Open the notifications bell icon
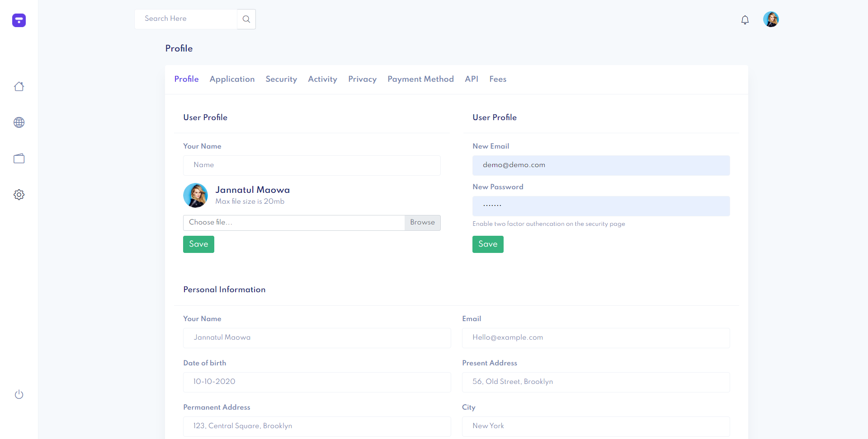The height and width of the screenshot is (439, 868). [x=745, y=20]
